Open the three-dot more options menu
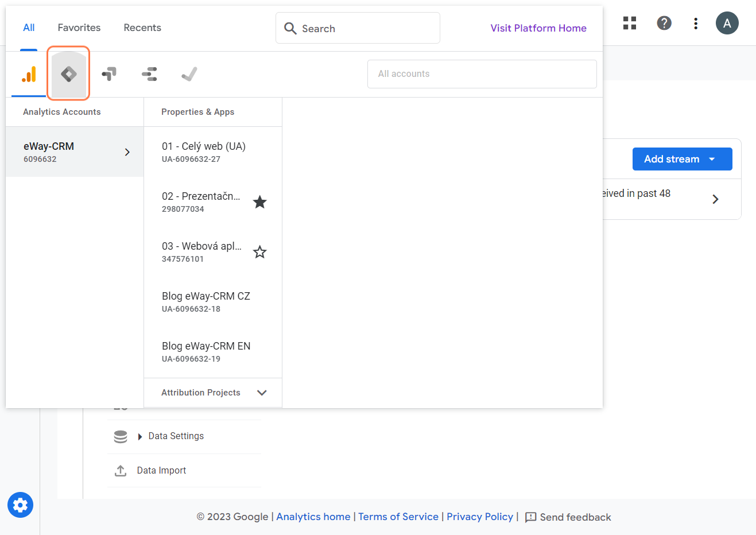 pyautogui.click(x=696, y=23)
